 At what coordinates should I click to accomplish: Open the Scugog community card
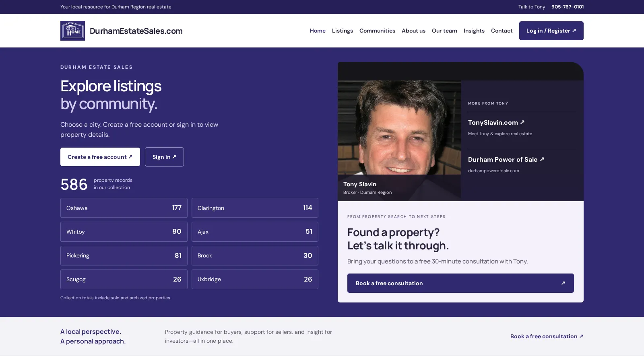click(x=124, y=279)
